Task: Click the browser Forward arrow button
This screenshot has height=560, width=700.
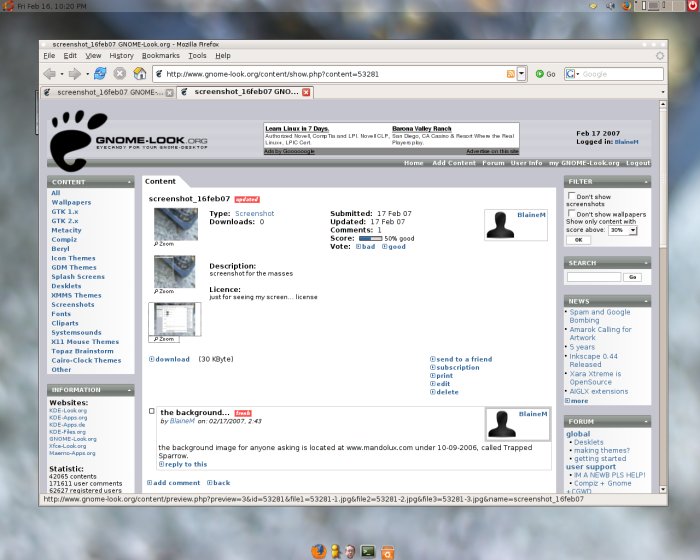Action: click(x=75, y=74)
